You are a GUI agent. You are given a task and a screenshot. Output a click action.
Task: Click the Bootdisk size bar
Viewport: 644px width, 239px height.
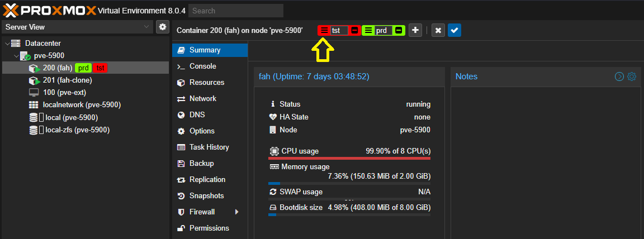click(349, 214)
